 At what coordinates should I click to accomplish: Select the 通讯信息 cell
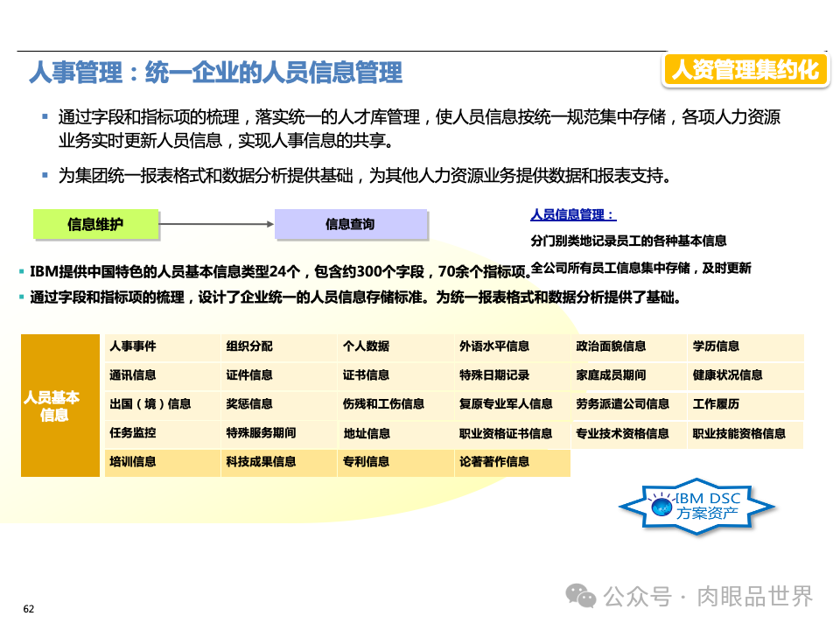tap(163, 376)
